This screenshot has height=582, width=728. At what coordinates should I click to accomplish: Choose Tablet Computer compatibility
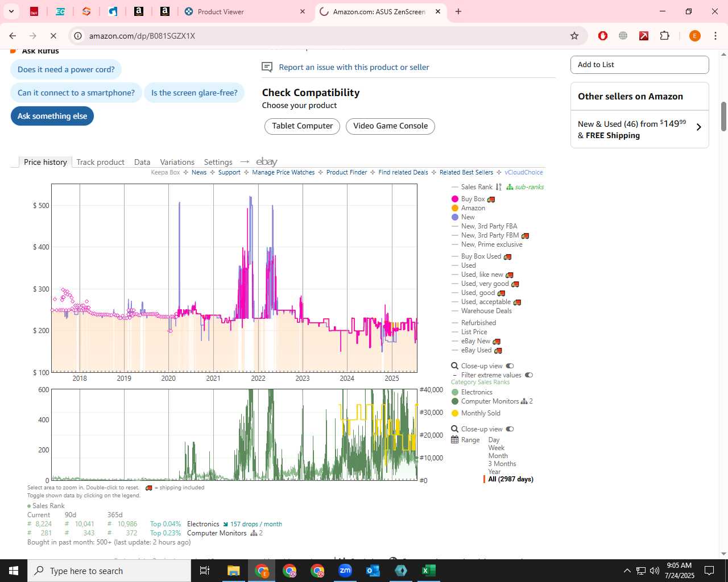[x=302, y=126]
